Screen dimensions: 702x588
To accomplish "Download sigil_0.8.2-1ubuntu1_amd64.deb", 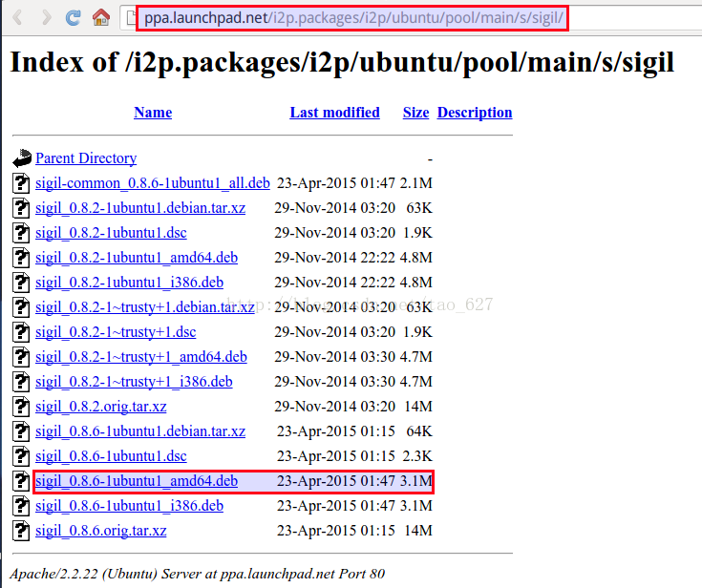I will tap(137, 258).
